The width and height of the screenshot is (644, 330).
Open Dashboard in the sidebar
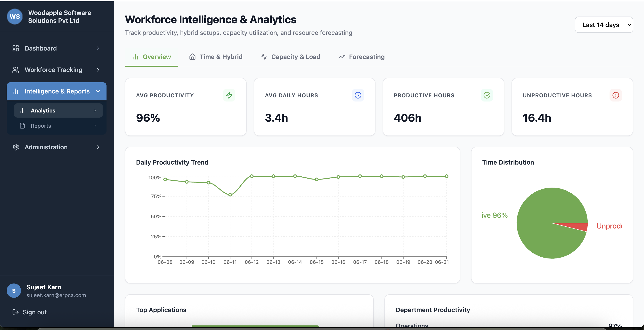click(x=56, y=48)
